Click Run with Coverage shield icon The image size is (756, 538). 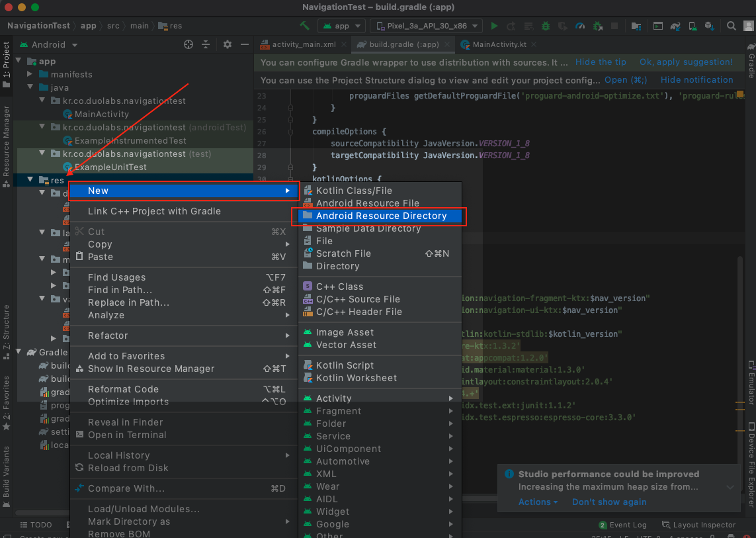pos(563,26)
